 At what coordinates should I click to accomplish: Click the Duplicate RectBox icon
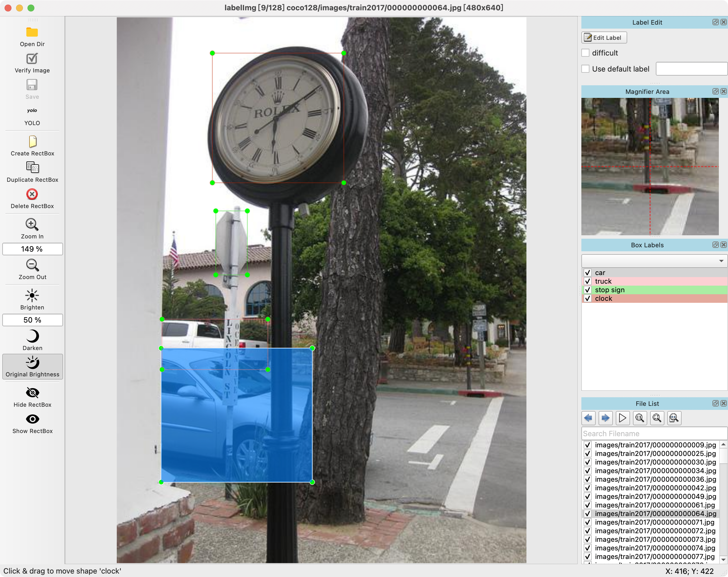click(32, 168)
